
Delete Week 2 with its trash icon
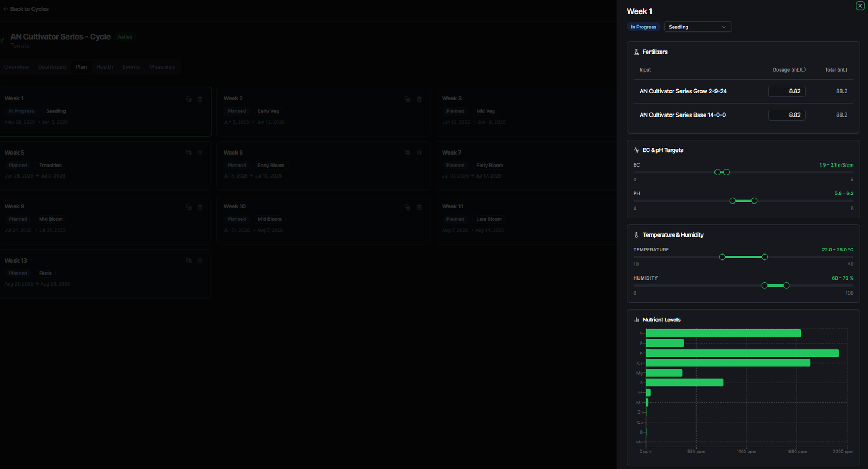419,99
